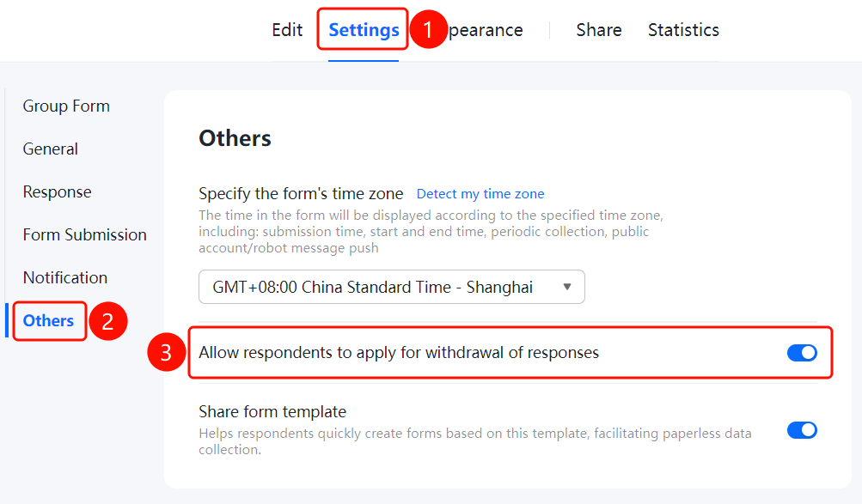This screenshot has height=504, width=862.
Task: Open the Statistics tab
Action: pyautogui.click(x=683, y=30)
